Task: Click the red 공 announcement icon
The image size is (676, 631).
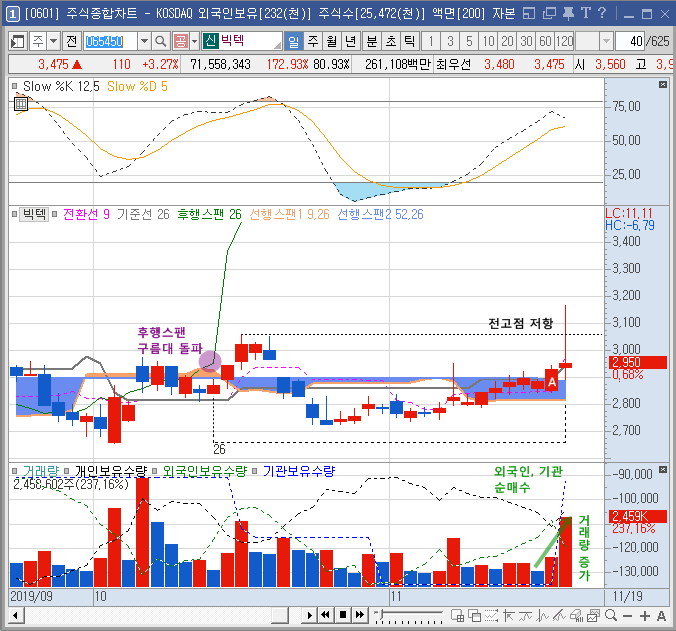Action: point(181,42)
